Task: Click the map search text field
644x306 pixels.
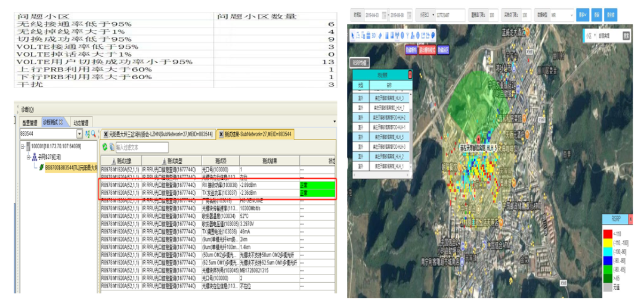Action: pos(609,35)
